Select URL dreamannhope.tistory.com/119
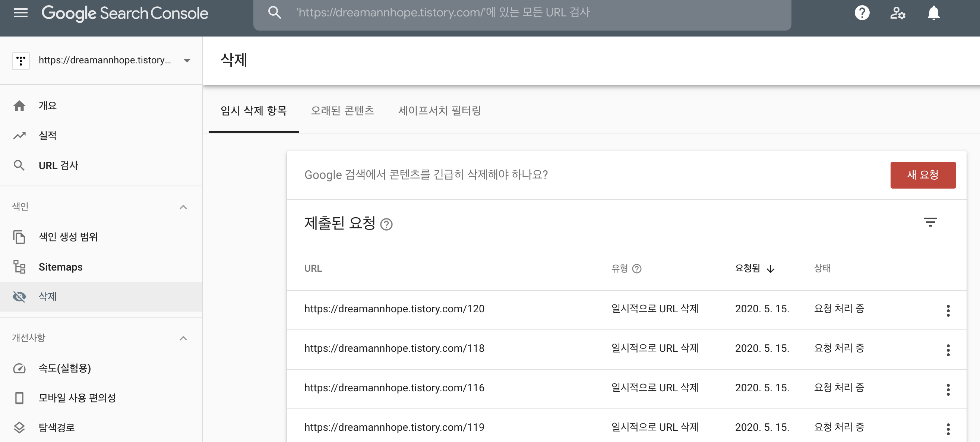 point(394,427)
